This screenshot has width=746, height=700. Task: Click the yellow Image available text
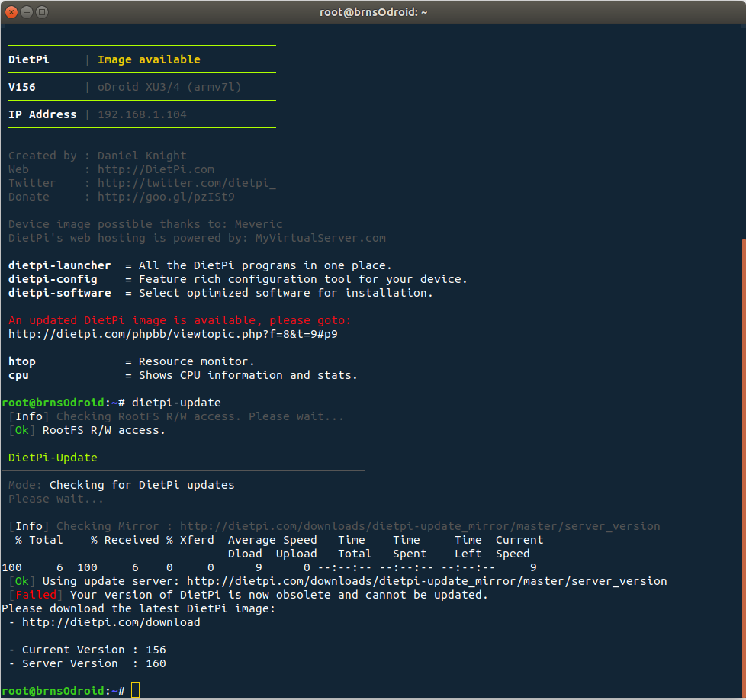[x=149, y=59]
